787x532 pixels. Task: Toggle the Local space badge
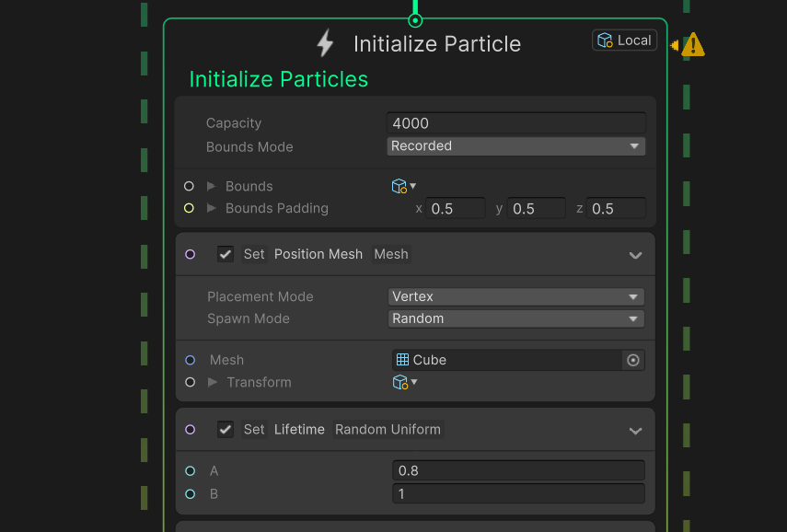coord(625,40)
